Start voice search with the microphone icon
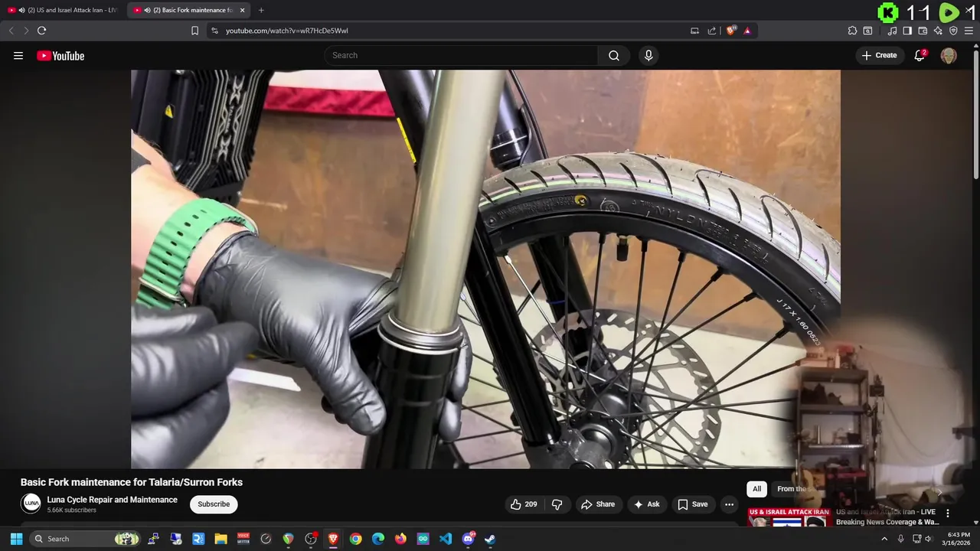The height and width of the screenshot is (551, 980). click(648, 55)
